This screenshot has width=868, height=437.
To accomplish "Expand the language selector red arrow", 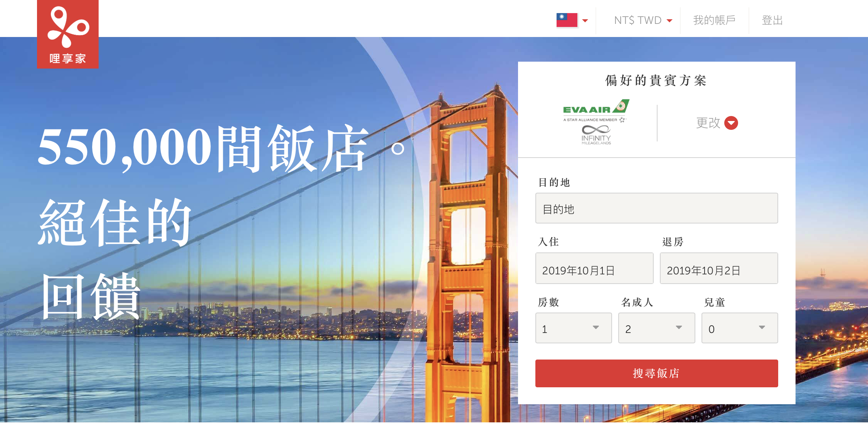I will [x=585, y=20].
